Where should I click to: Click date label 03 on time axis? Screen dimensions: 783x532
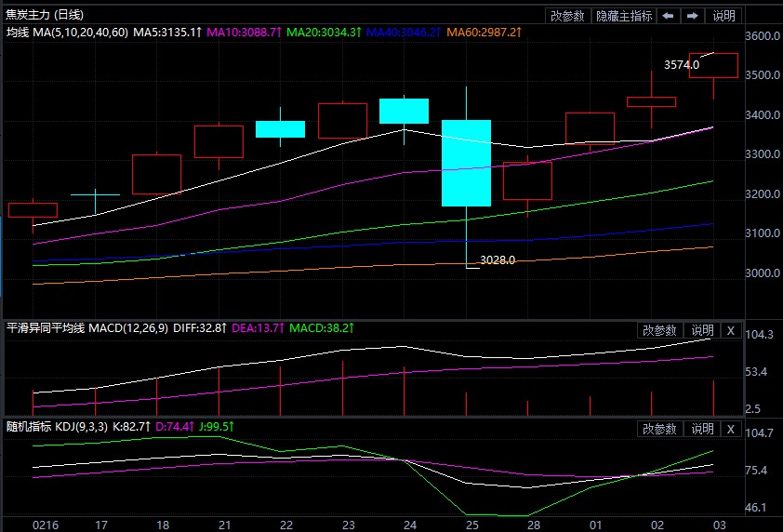point(719,525)
